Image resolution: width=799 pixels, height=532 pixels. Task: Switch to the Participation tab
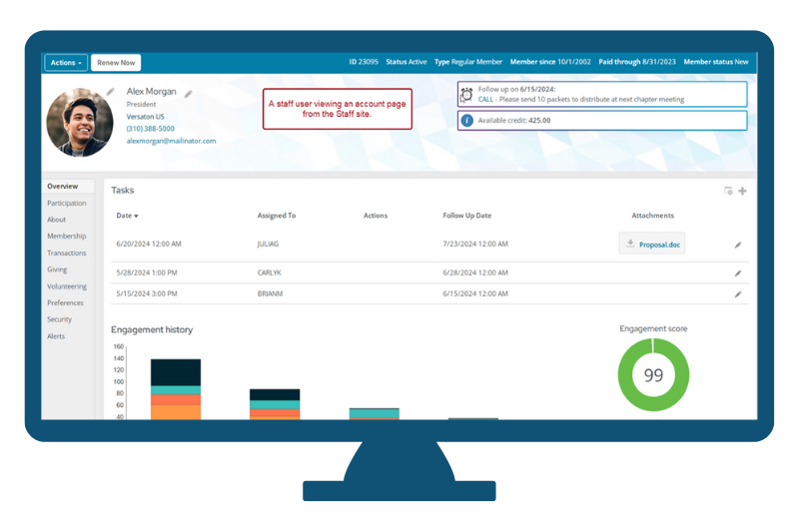67,203
